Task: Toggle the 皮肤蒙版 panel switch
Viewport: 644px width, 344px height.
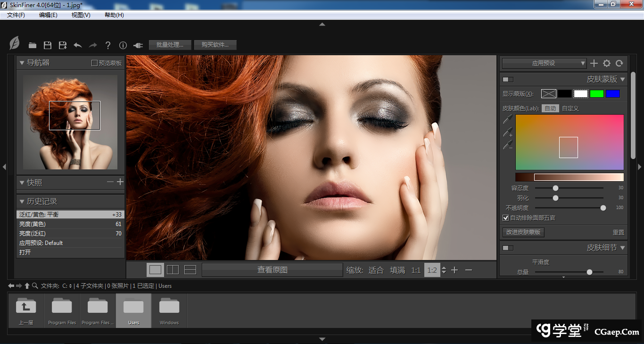Action: point(508,79)
